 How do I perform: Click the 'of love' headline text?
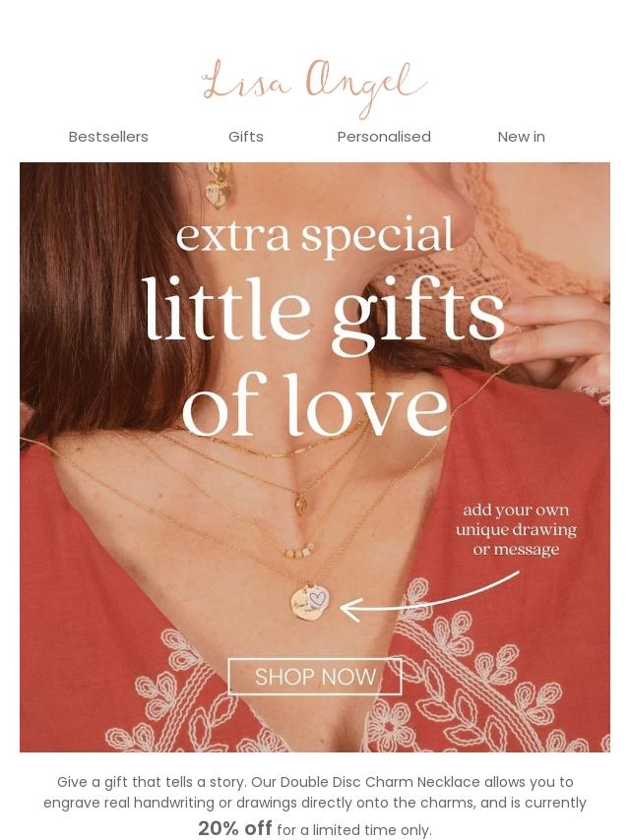click(315, 404)
